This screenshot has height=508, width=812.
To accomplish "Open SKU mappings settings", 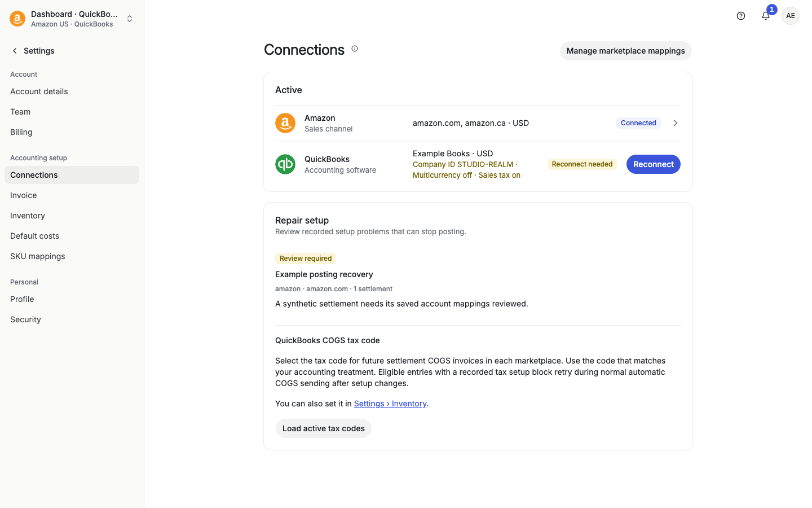I will pos(72,256).
